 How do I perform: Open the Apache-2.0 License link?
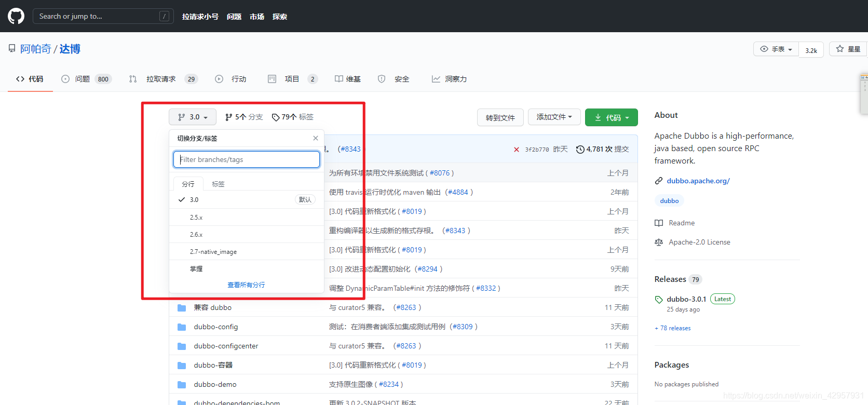click(699, 242)
